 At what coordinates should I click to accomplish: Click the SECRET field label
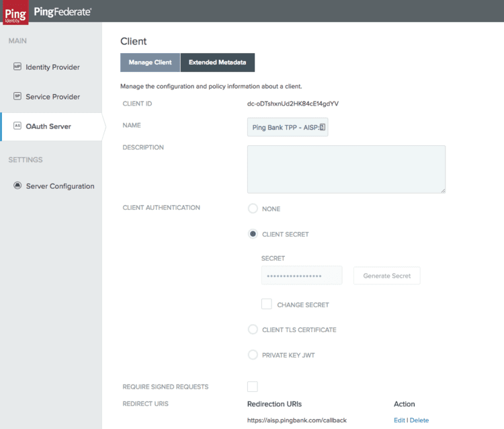click(273, 258)
